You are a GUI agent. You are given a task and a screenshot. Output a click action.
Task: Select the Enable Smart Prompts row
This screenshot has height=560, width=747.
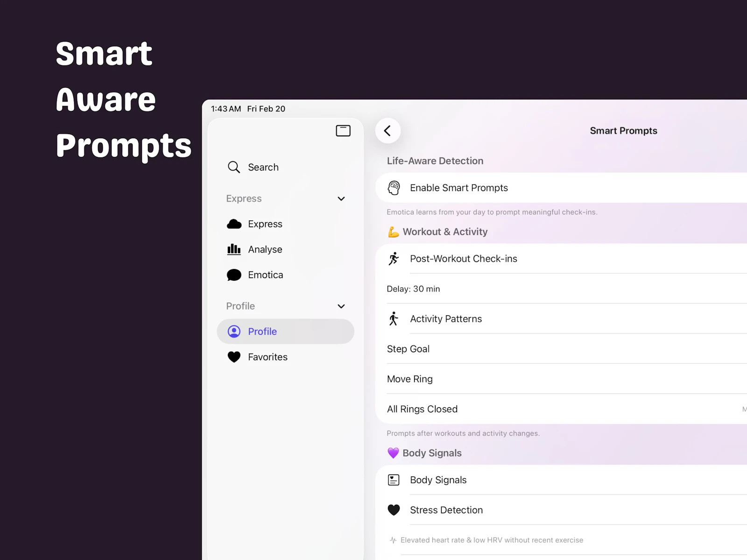561,188
